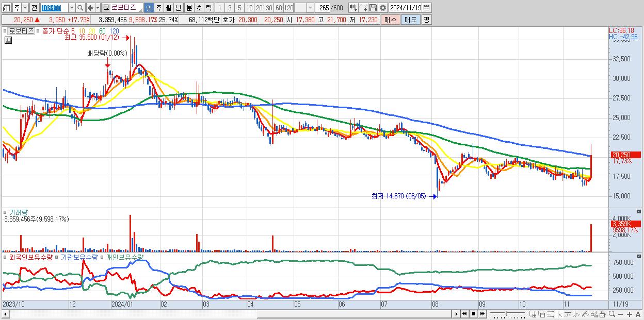Edit the candle count field 265

(324, 8)
